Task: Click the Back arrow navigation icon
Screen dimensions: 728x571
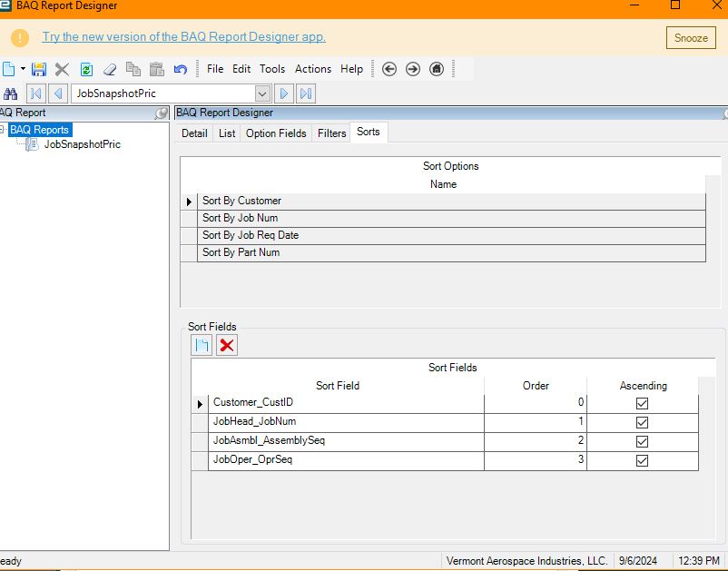Action: click(389, 69)
